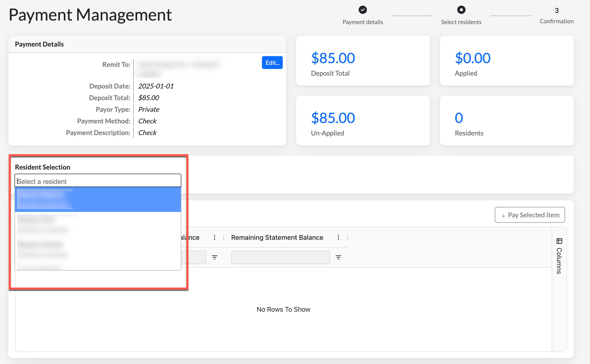Click Remaining Statement Balance filter input

[x=280, y=257]
